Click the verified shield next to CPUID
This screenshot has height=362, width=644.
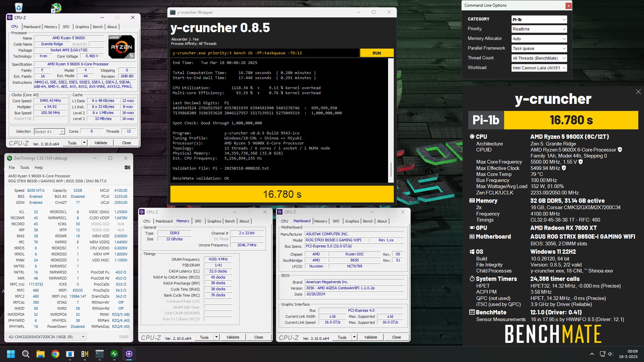click(x=620, y=149)
